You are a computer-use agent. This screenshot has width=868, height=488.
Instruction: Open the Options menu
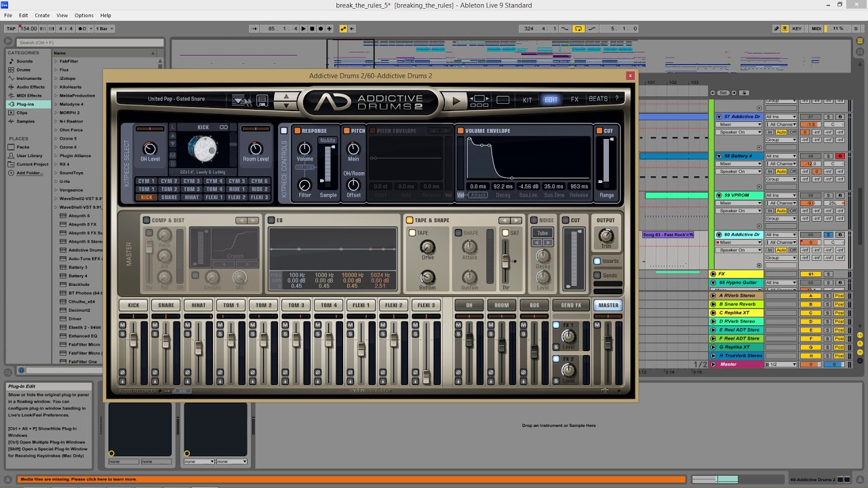click(x=84, y=15)
